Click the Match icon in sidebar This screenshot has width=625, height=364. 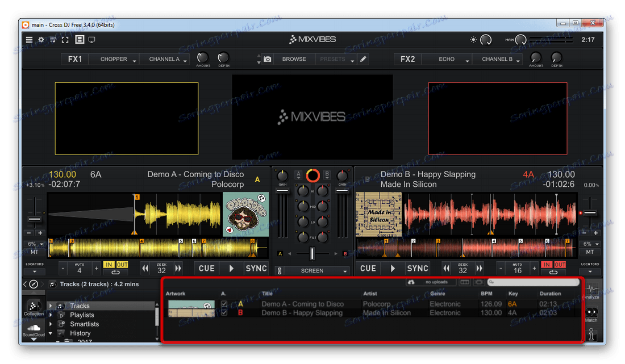[x=591, y=313]
